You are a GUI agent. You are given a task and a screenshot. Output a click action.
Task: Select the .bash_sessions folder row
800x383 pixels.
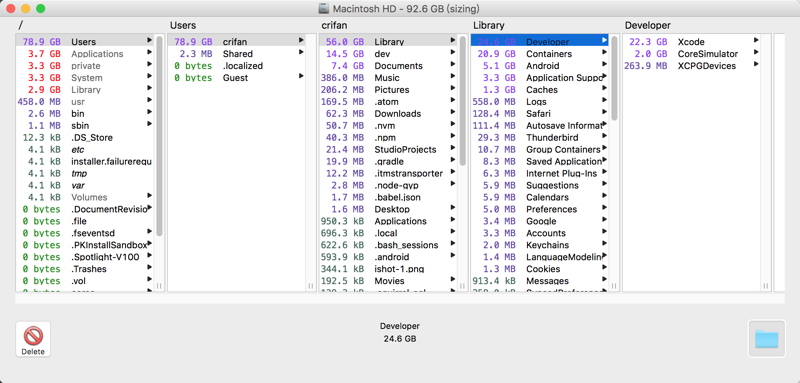point(388,245)
